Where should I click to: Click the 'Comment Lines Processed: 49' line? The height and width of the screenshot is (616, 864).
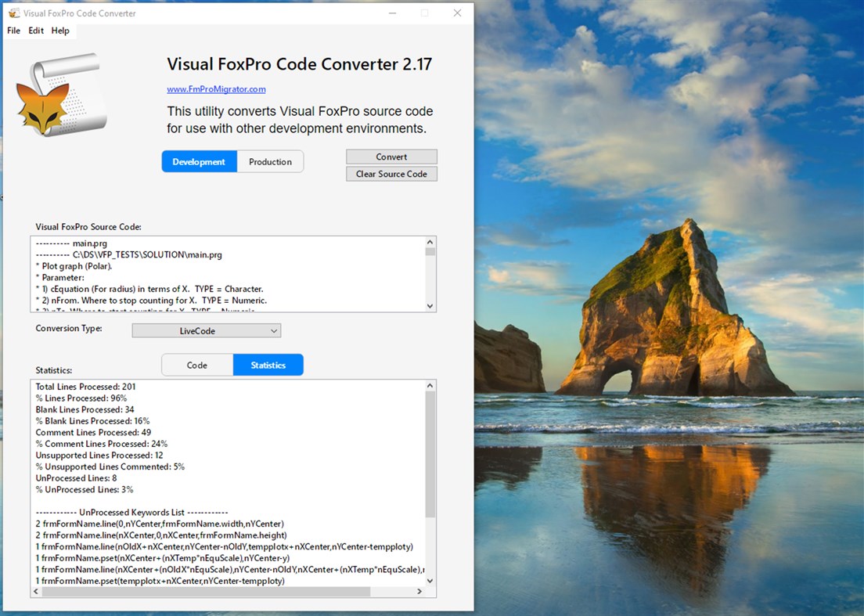tap(93, 432)
